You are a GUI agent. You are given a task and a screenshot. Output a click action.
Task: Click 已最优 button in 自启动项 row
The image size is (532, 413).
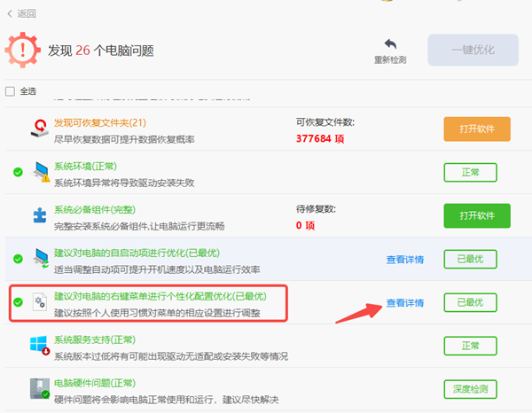[x=470, y=259]
